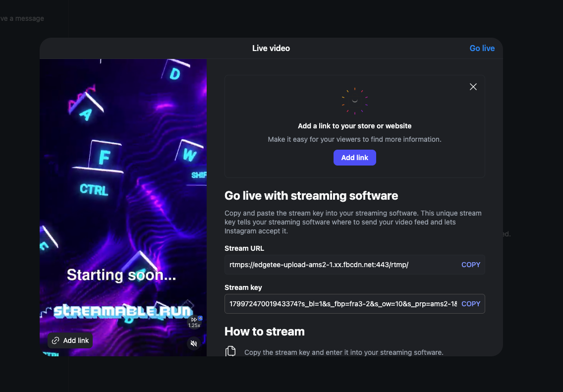The width and height of the screenshot is (563, 392).
Task: Unmute the video preview sound
Action: [194, 343]
